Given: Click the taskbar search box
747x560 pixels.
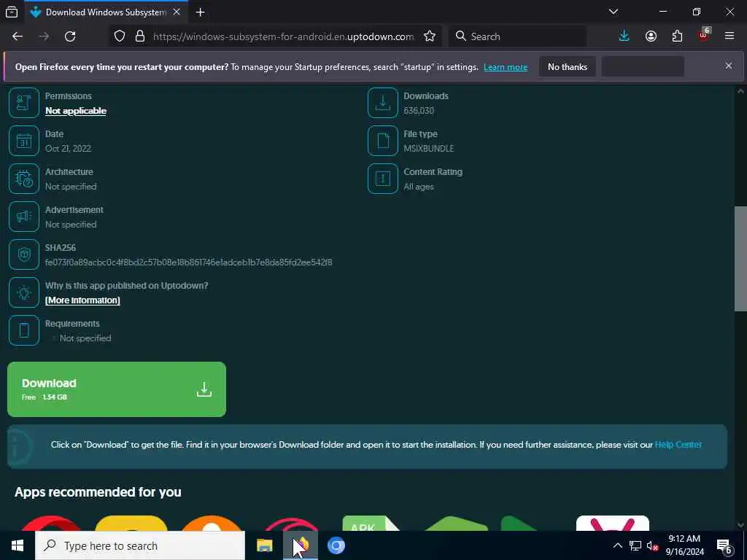Looking at the screenshot, I should [140, 545].
